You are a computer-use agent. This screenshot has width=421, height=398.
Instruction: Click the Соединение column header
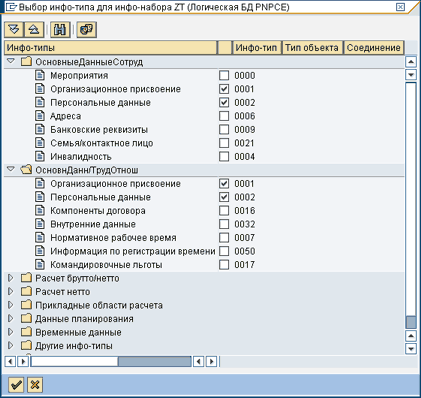(374, 48)
